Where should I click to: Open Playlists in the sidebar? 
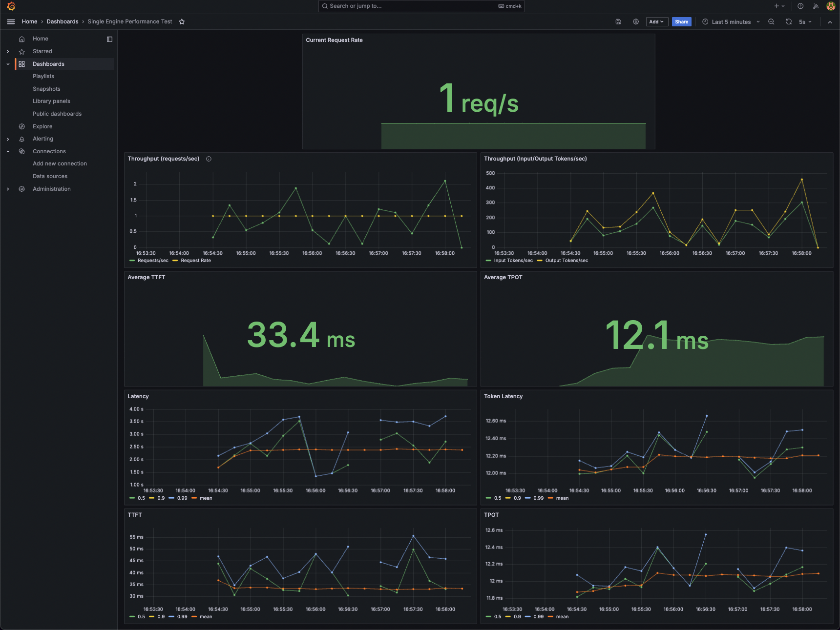coord(43,76)
